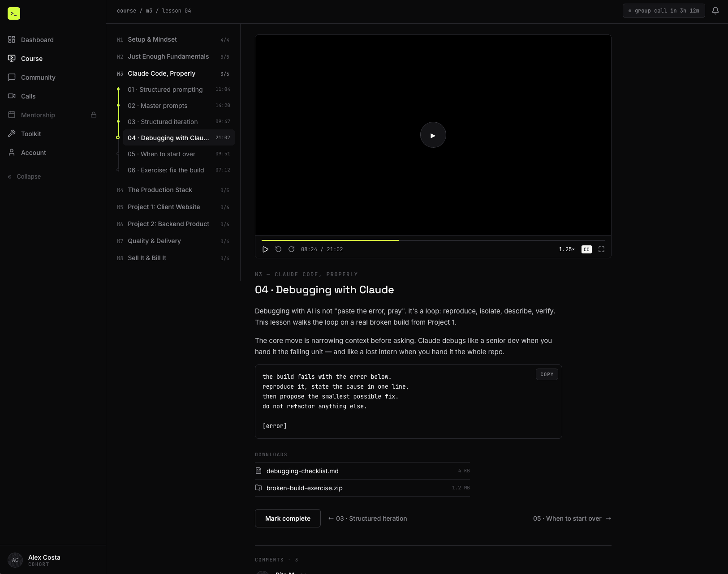This screenshot has height=574, width=728.
Task: Go to next lesson 05 link
Action: [x=572, y=518]
